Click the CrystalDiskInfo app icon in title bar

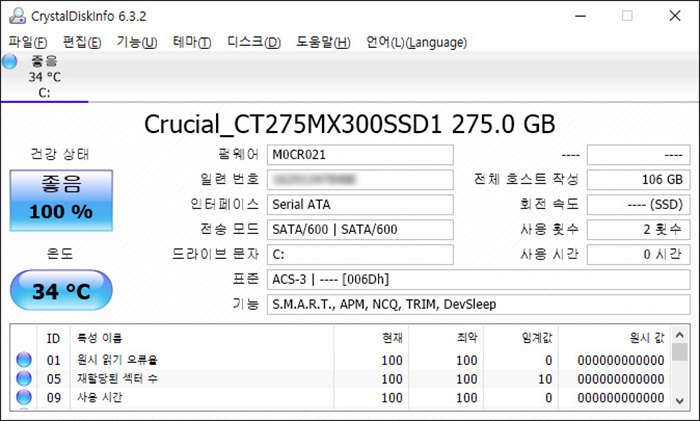click(x=17, y=16)
